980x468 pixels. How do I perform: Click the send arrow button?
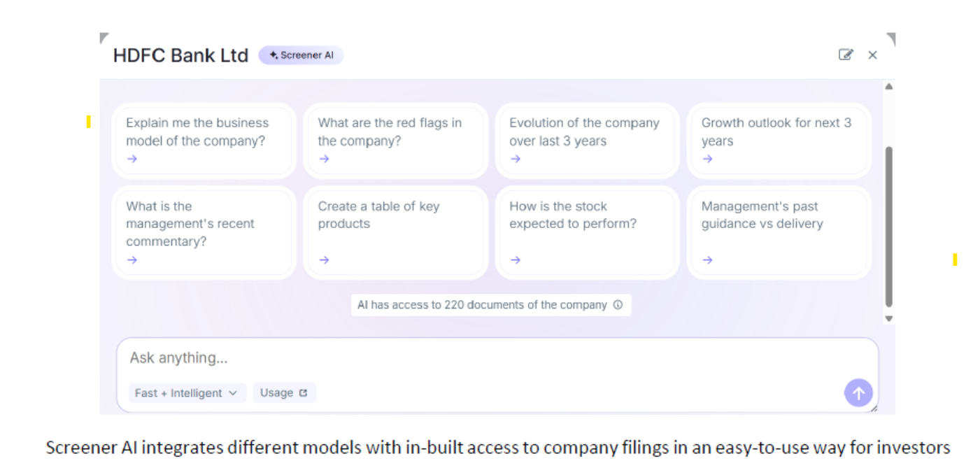pos(858,393)
